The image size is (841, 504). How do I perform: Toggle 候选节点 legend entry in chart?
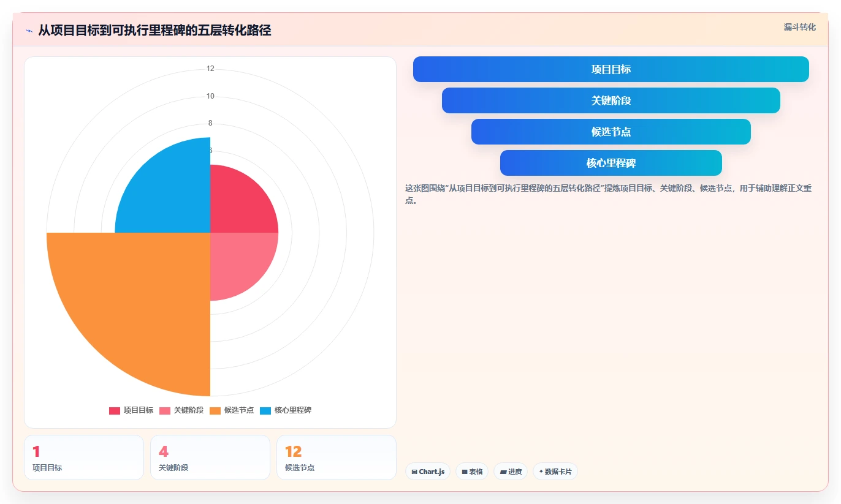tap(232, 410)
